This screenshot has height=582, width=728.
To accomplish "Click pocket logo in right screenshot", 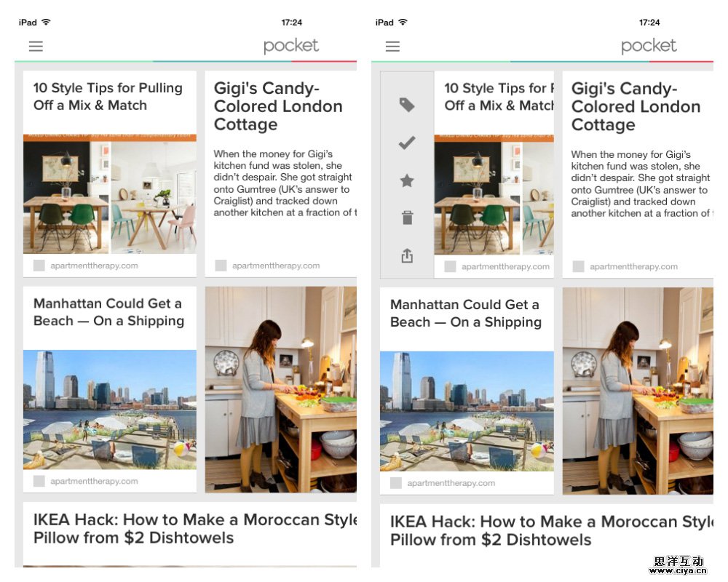I will point(649,46).
